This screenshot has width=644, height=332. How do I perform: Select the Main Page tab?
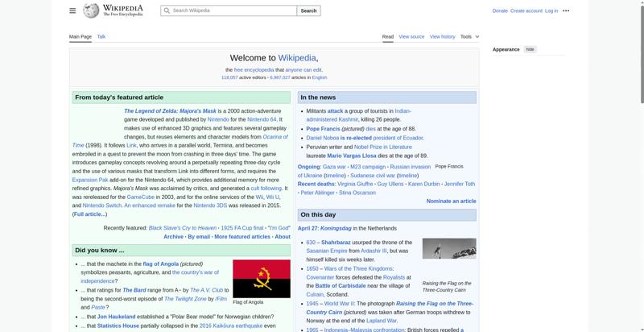(x=80, y=36)
